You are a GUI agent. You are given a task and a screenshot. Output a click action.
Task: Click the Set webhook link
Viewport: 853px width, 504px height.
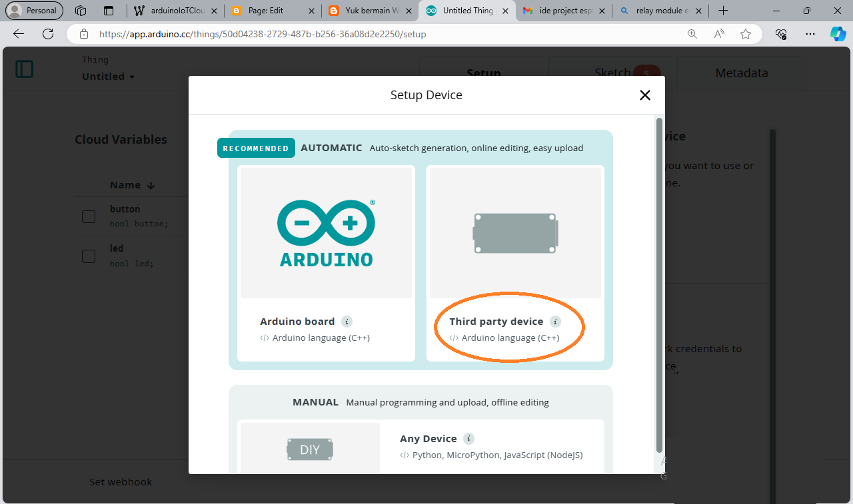[x=121, y=482]
